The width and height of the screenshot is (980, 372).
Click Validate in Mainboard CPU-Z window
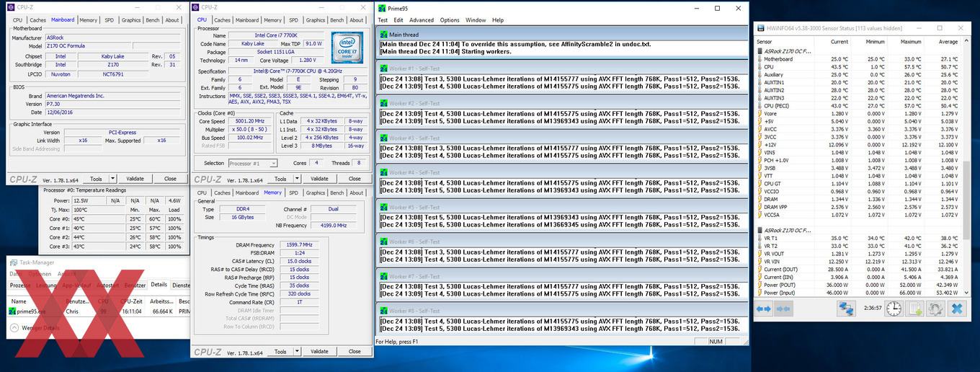135,179
